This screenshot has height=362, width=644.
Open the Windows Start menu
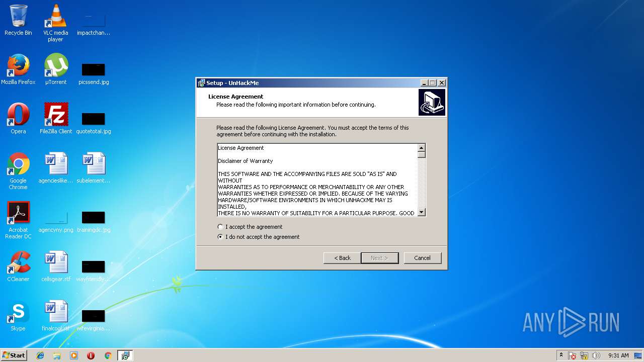click(14, 355)
